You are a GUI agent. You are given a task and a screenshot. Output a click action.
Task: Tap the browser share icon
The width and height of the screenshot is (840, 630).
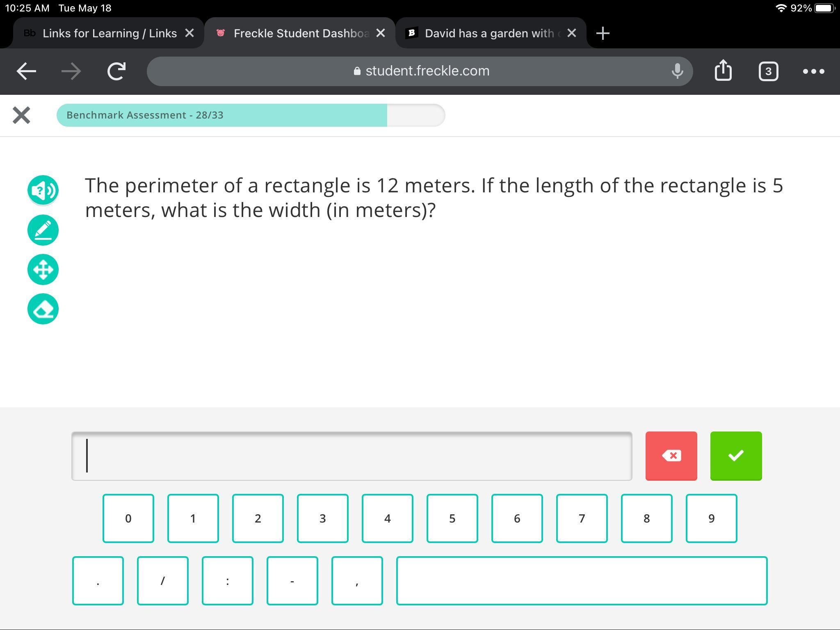pos(723,71)
